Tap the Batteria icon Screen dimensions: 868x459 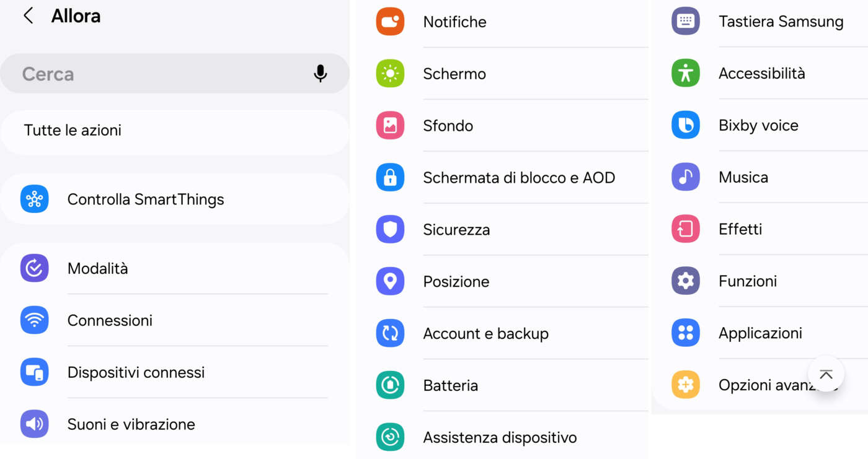pyautogui.click(x=390, y=385)
